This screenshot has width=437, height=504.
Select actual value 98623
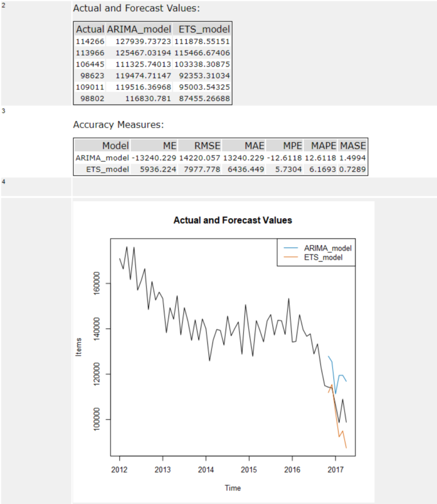click(x=92, y=75)
